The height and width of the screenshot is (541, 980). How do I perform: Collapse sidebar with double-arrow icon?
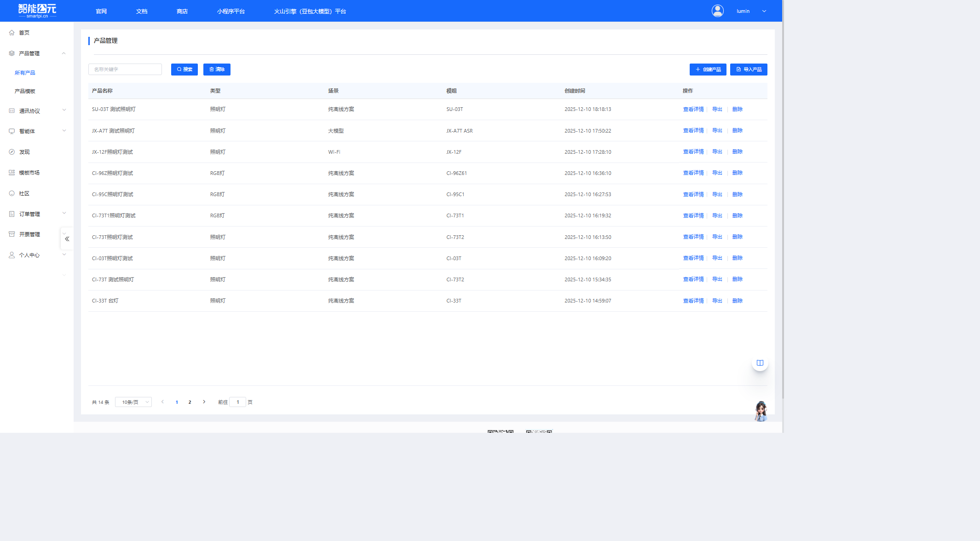pos(67,239)
